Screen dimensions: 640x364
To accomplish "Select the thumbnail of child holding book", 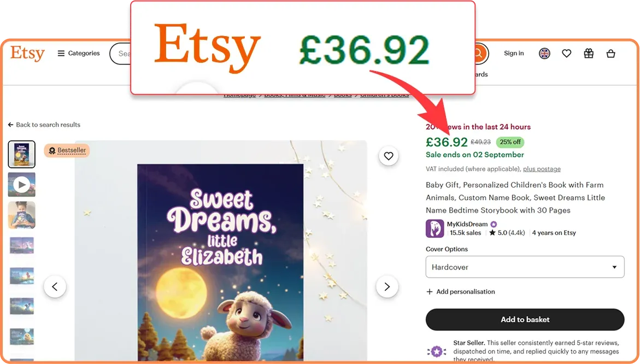I will (22, 215).
